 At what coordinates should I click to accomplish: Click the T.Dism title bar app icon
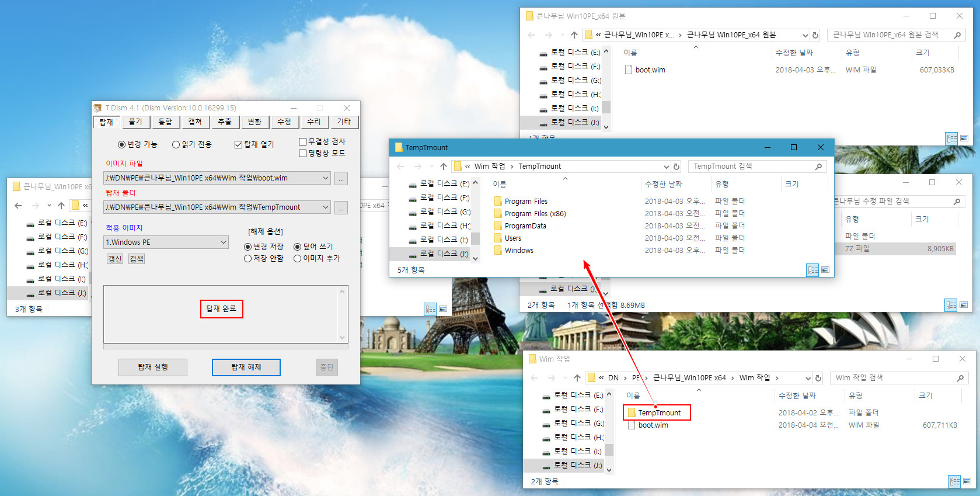pos(98,108)
